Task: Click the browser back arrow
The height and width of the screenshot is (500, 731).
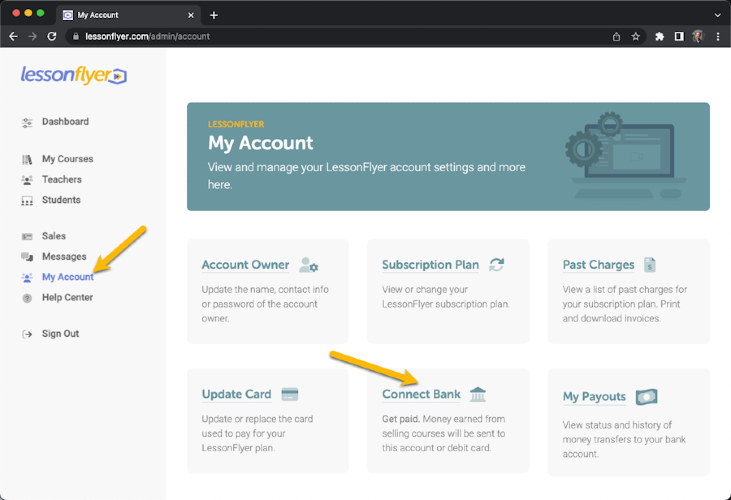Action: click(x=13, y=36)
